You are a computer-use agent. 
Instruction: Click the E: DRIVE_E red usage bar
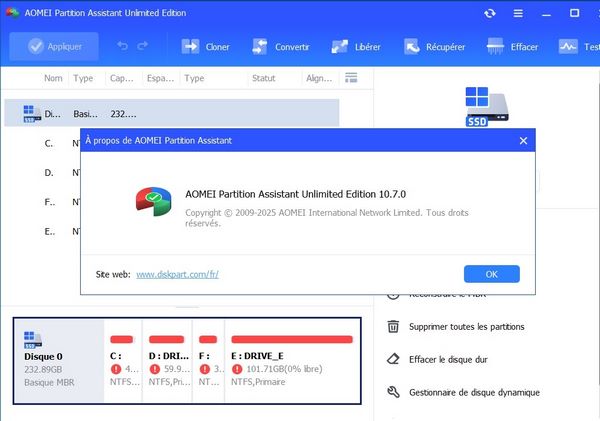click(292, 339)
